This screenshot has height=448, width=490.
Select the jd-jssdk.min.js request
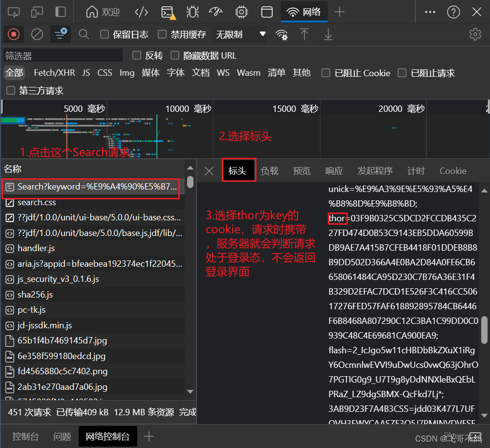pyautogui.click(x=93, y=325)
